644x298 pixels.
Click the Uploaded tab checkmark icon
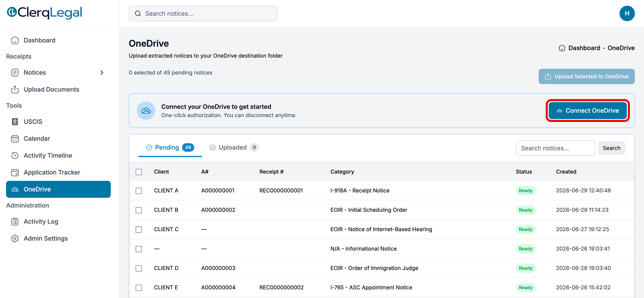212,147
